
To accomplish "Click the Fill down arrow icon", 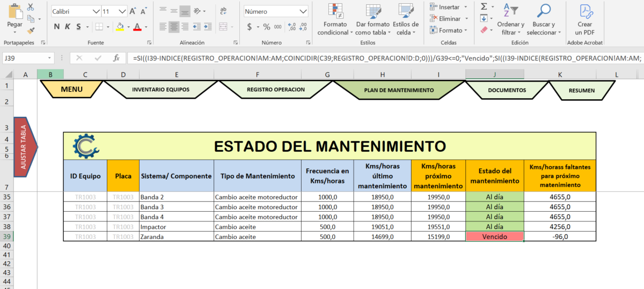I will click(484, 18).
